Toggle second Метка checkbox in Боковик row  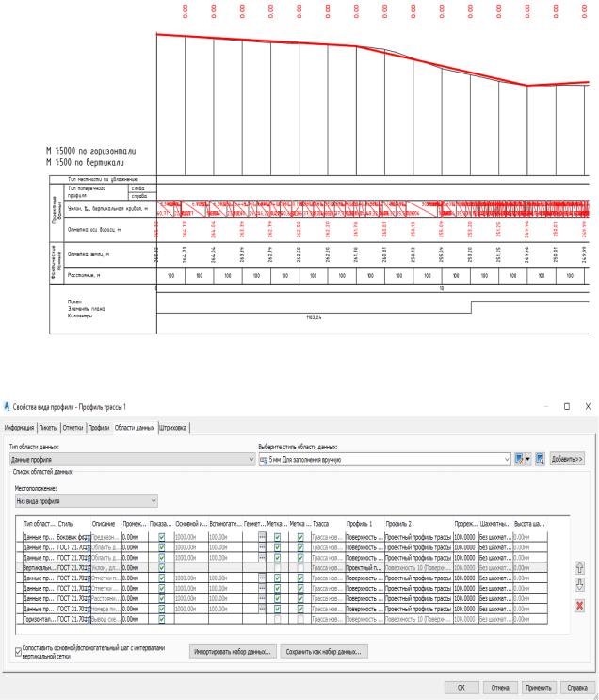click(x=300, y=537)
